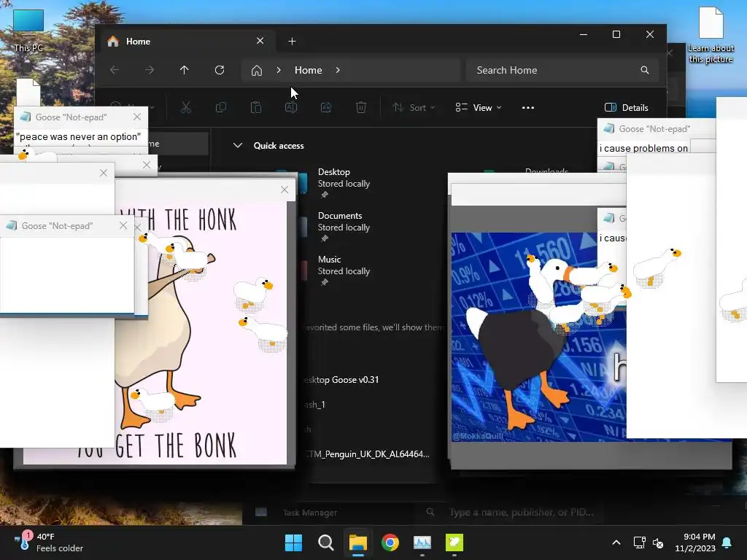Open a new File Explorer tab

pyautogui.click(x=292, y=42)
